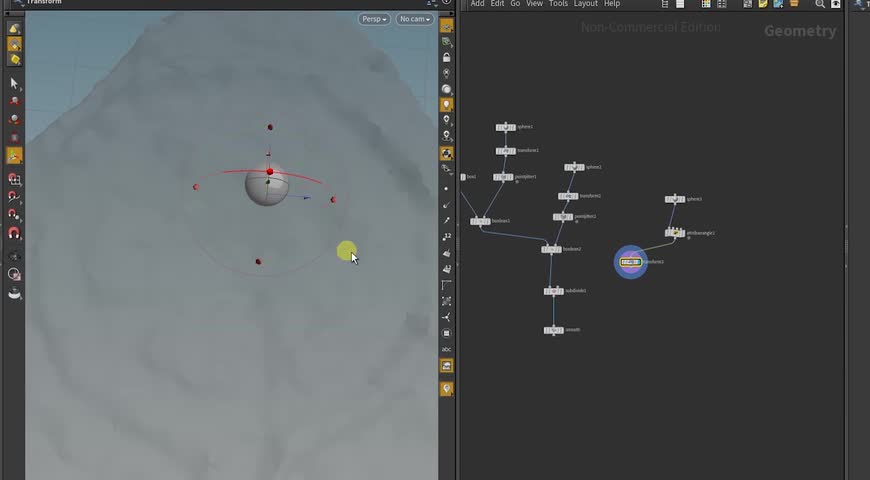Open the Help menu in network editor
Viewport: 870px width, 480px height.
tap(612, 4)
